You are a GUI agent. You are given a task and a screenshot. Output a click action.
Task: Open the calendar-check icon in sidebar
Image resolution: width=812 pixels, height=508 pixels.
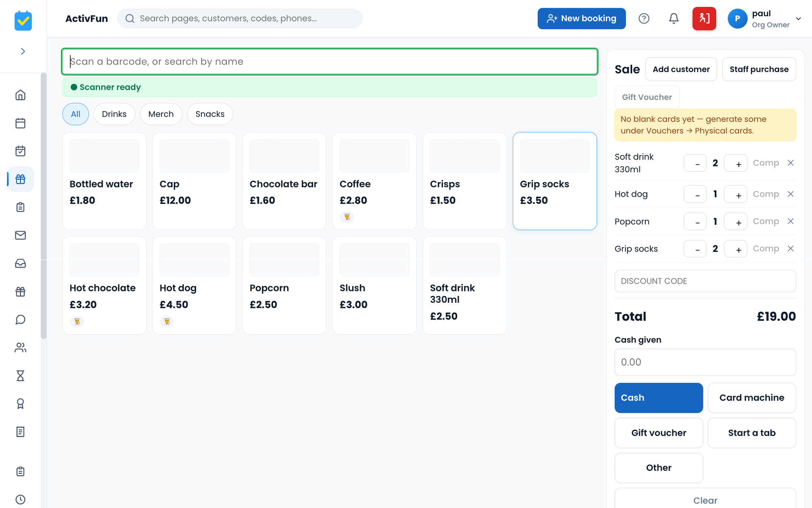pyautogui.click(x=20, y=151)
